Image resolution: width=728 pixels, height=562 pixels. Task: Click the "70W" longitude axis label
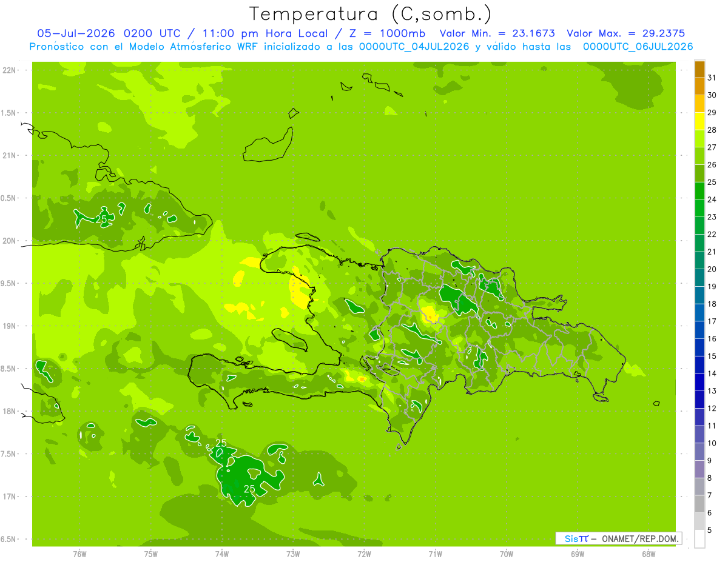coord(507,554)
